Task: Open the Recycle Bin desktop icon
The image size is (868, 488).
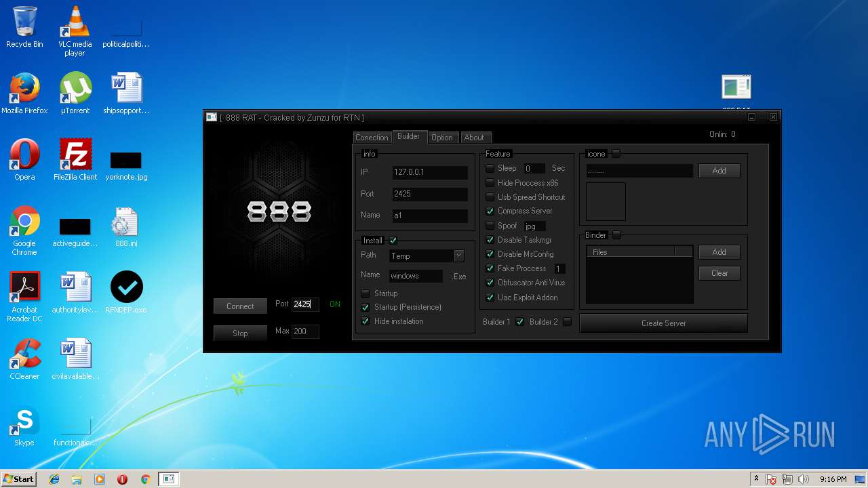Action: tap(24, 27)
